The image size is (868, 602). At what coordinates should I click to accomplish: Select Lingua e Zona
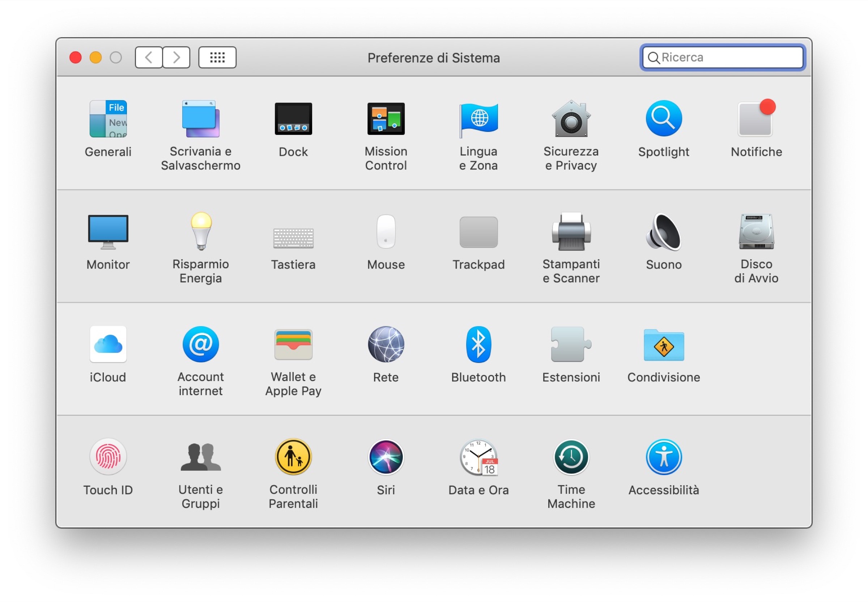tap(478, 128)
